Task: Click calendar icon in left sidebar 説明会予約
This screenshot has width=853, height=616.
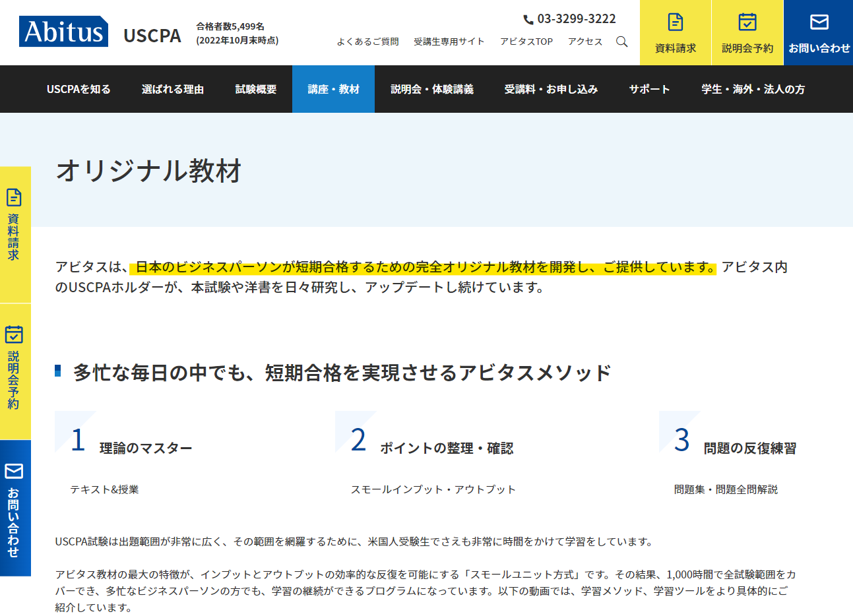Action: coord(14,334)
